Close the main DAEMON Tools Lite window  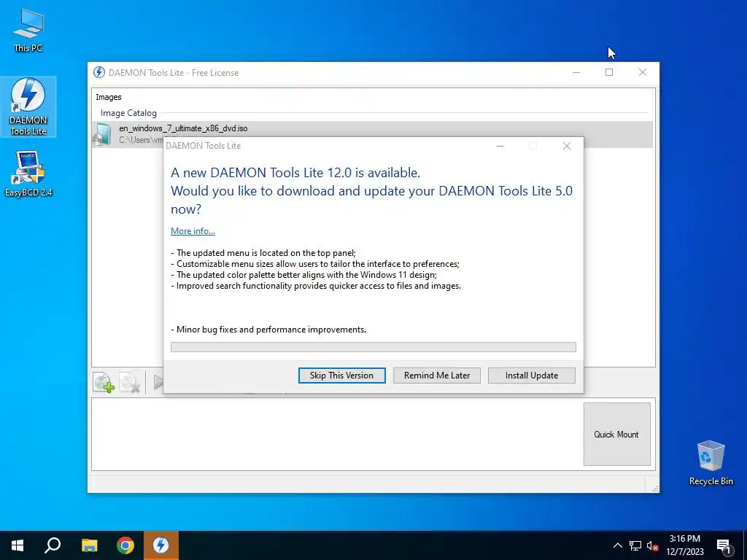[x=642, y=72]
